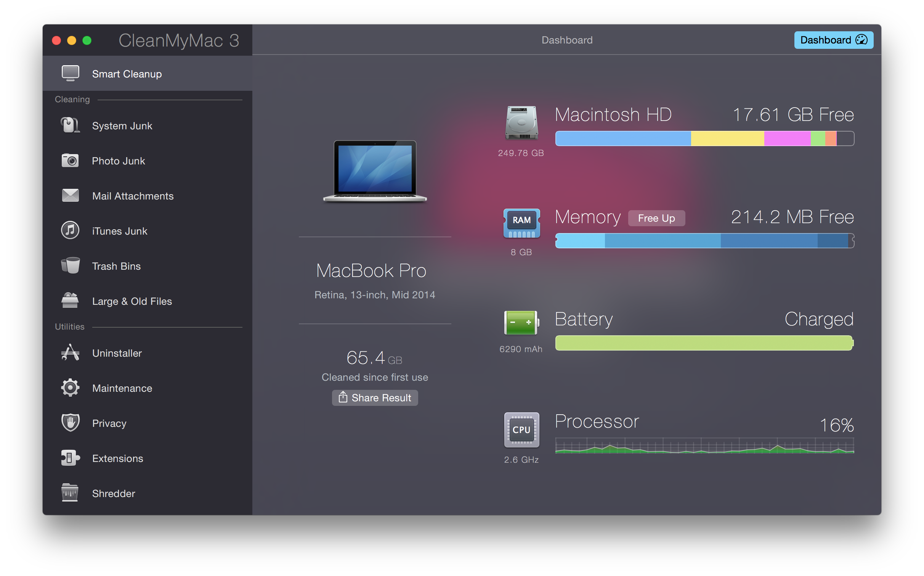Click the Shredder icon
This screenshot has width=924, height=576.
[x=70, y=493]
